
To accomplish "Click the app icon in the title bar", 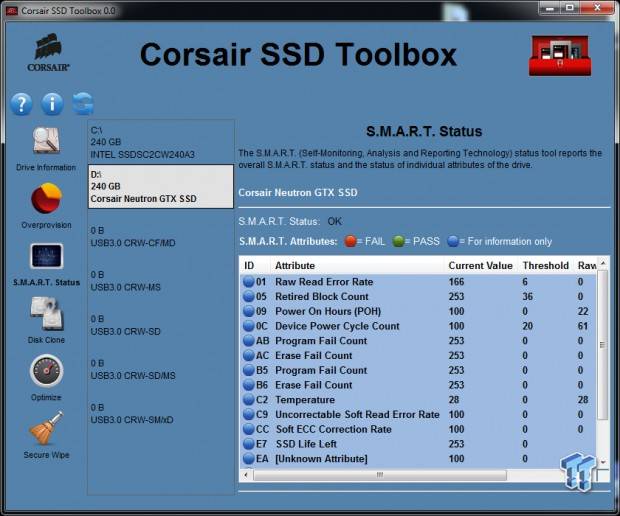I will pos(12,11).
